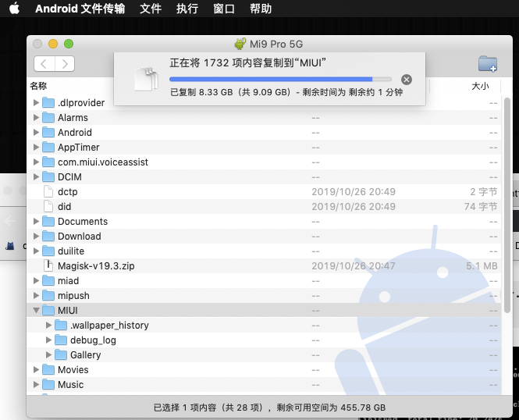This screenshot has width=519, height=420.
Task: Expand the duilite folder
Action: [36, 251]
